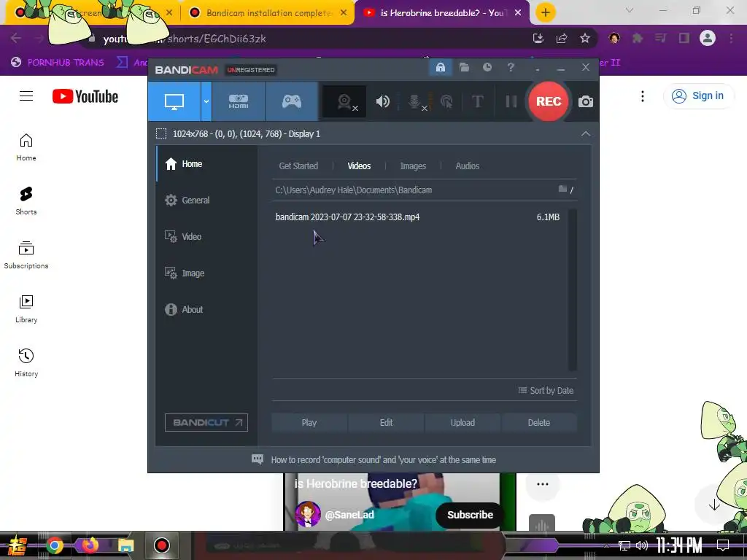Select bandicam 2023-07-07 23-32-58-338.mp4 file
Viewport: 747px width, 560px height.
[419, 217]
